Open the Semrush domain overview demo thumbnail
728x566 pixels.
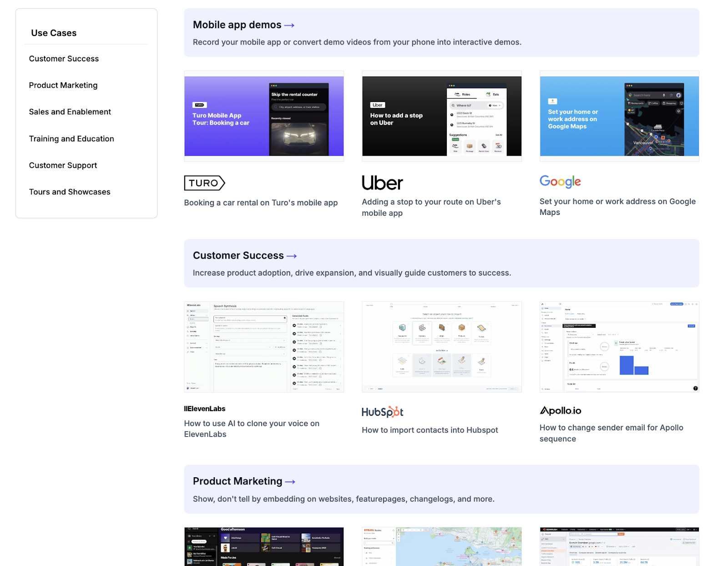click(x=619, y=546)
